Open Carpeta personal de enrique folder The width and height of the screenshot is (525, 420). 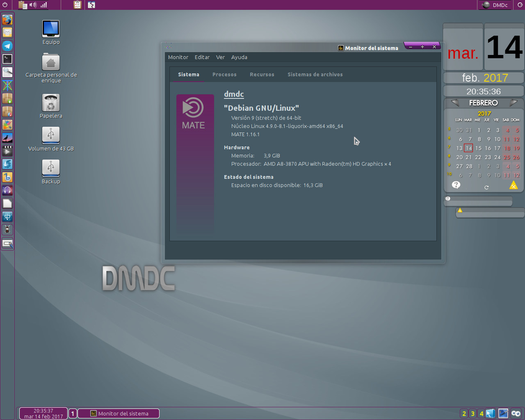tap(51, 68)
